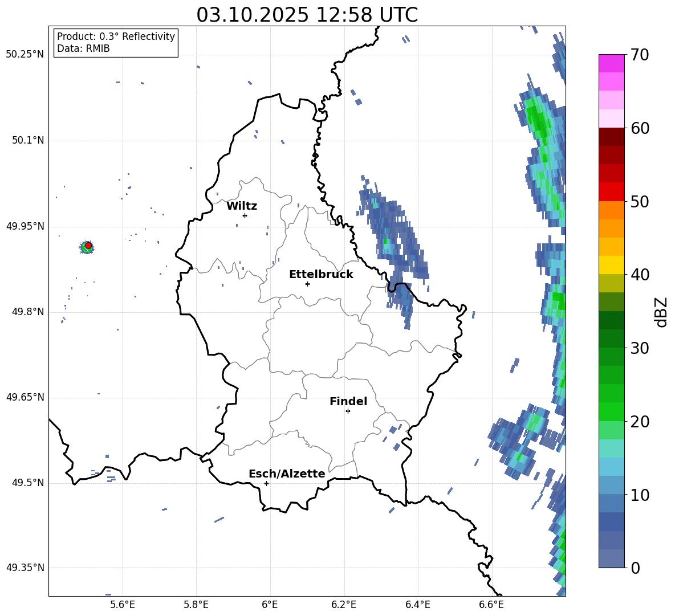Click the 49.8°N latitude label
The image size is (675, 616).
coord(28,312)
